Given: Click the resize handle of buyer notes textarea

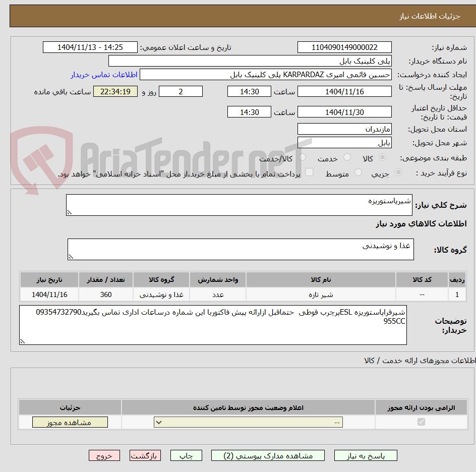Looking at the screenshot, I should 22,341.
